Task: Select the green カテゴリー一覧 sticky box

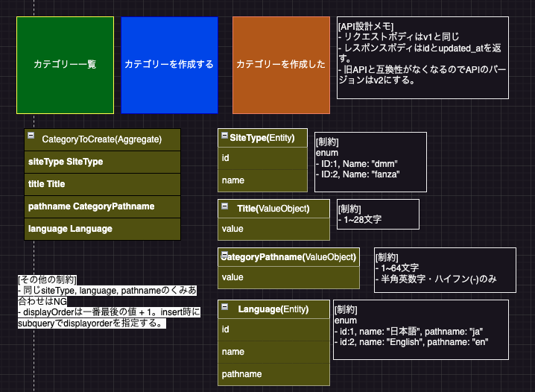Action: coord(65,65)
